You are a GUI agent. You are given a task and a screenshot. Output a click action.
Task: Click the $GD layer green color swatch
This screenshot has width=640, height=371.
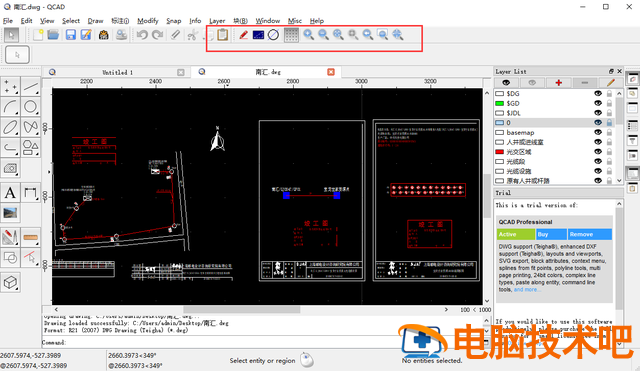[499, 103]
